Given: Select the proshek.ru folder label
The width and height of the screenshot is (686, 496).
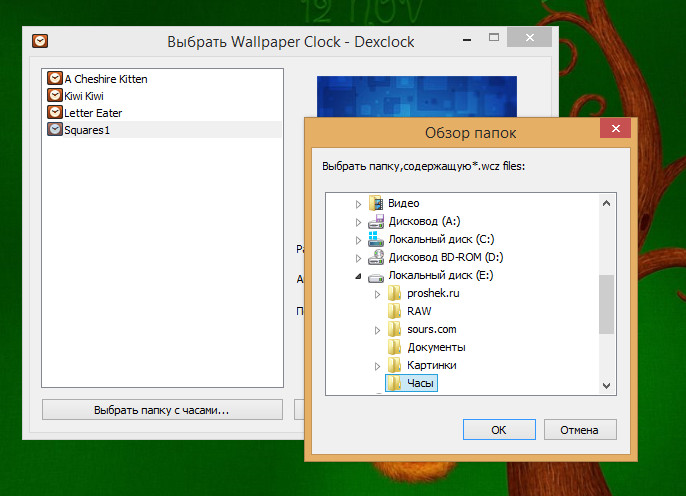Looking at the screenshot, I should (433, 293).
